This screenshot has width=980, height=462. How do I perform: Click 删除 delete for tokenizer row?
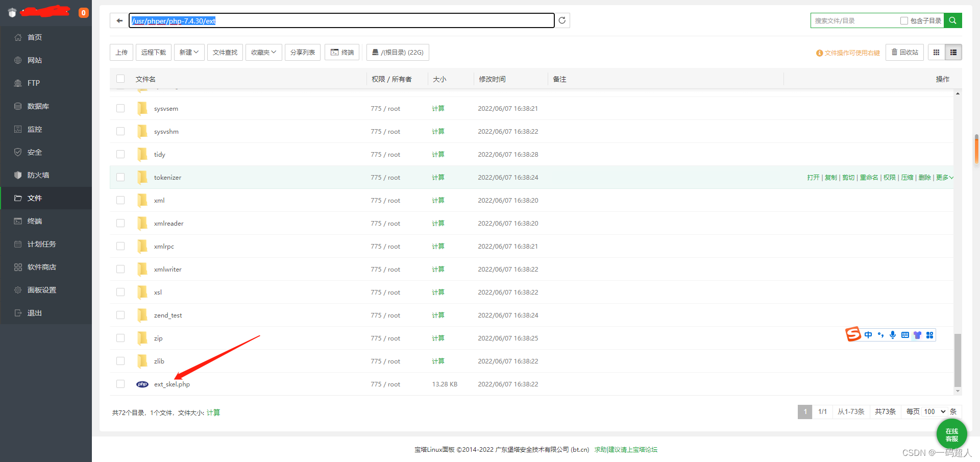[x=925, y=177]
